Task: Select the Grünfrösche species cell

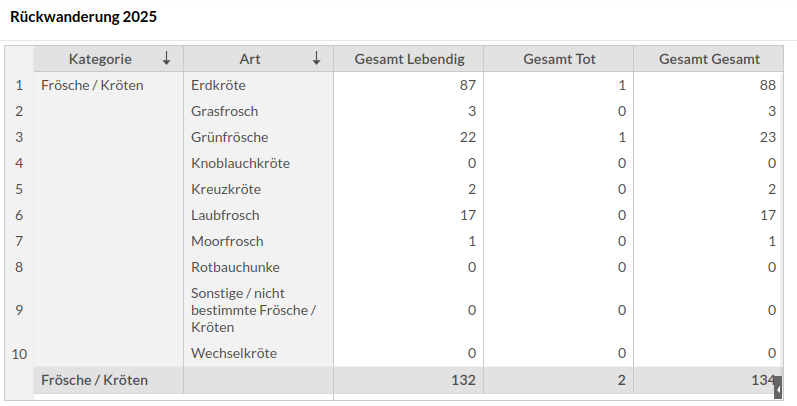Action: (x=229, y=137)
